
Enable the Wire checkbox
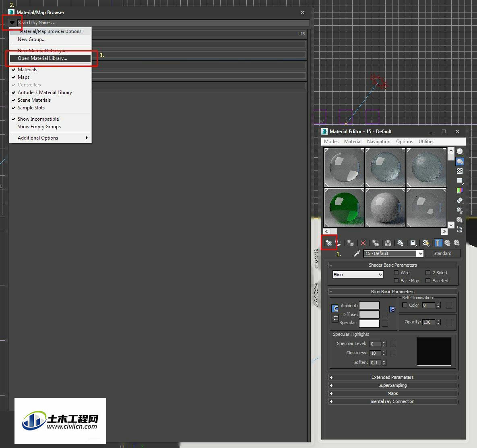pos(396,272)
